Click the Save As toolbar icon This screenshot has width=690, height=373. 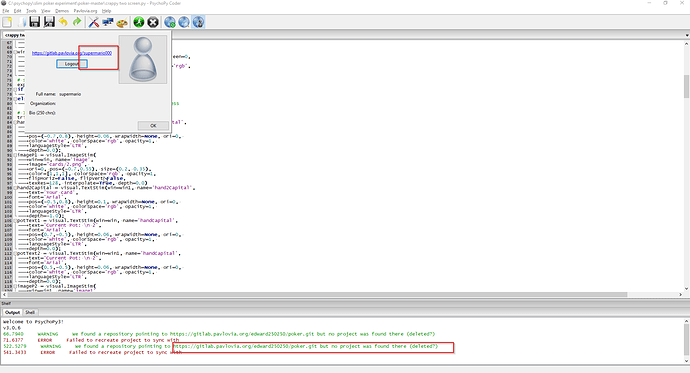click(x=49, y=22)
